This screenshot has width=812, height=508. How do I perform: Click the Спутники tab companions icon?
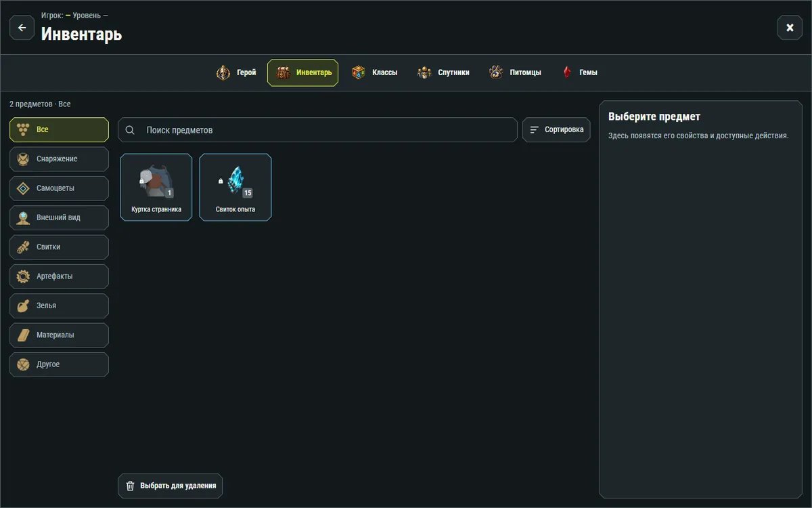click(424, 72)
